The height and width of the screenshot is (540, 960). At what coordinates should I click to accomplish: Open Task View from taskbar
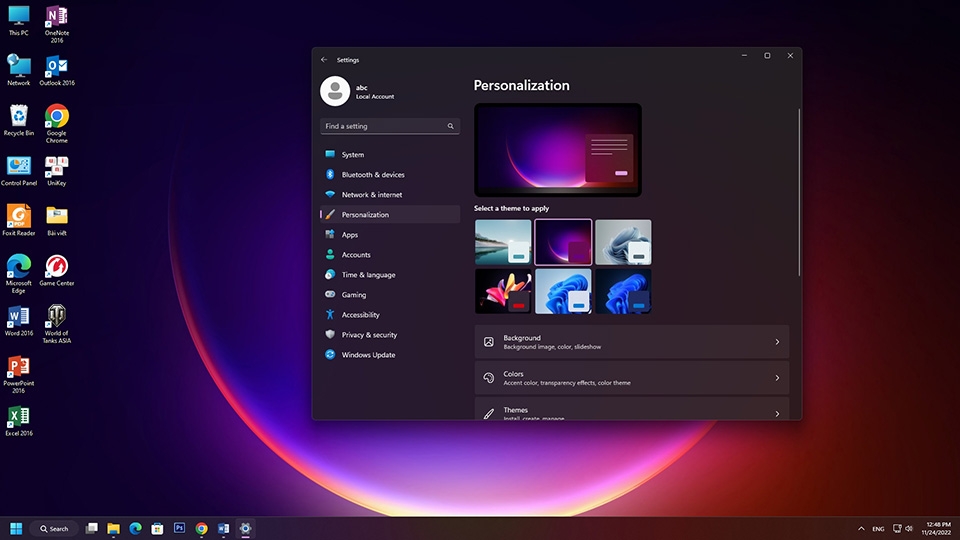coord(92,528)
